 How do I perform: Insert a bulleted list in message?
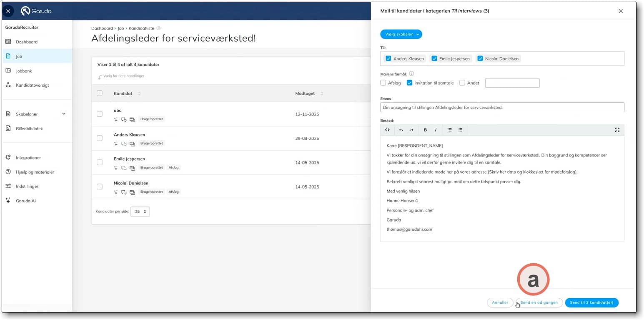(450, 130)
